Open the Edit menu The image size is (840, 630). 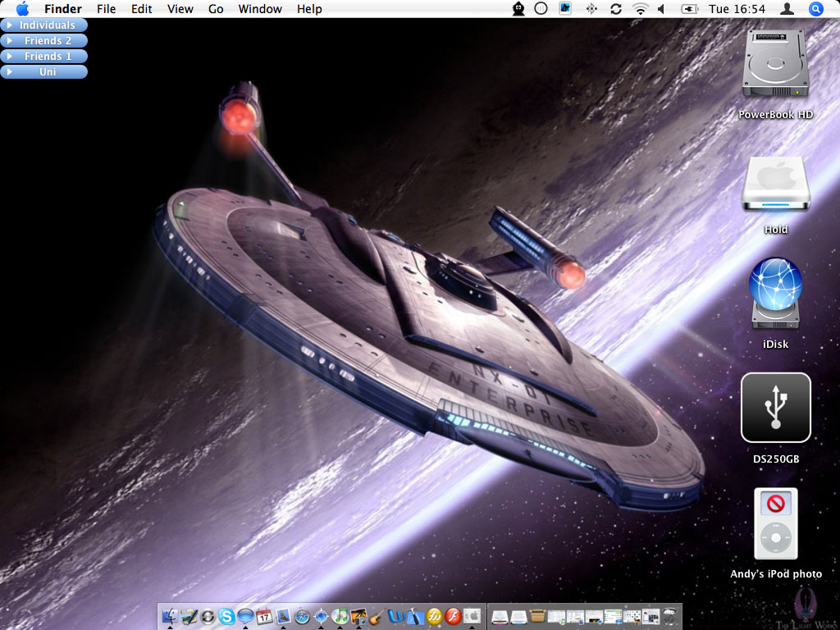141,8
